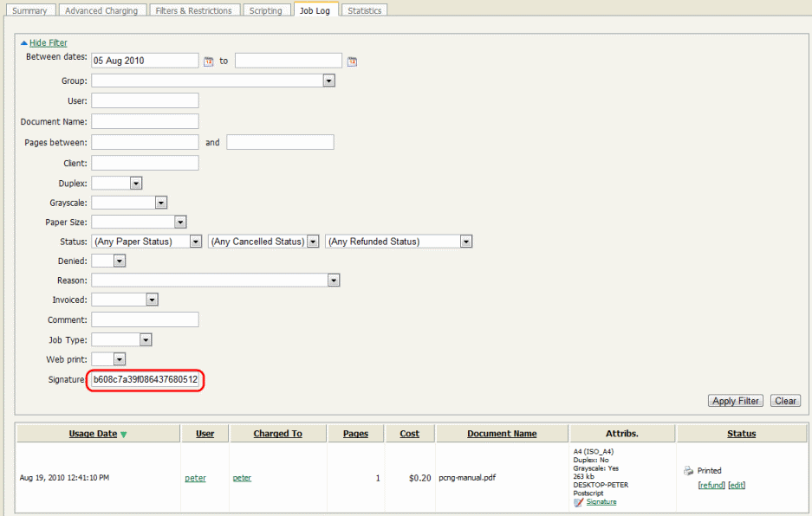812x516 pixels.
Task: Open the Invoiced dropdown
Action: tap(152, 300)
